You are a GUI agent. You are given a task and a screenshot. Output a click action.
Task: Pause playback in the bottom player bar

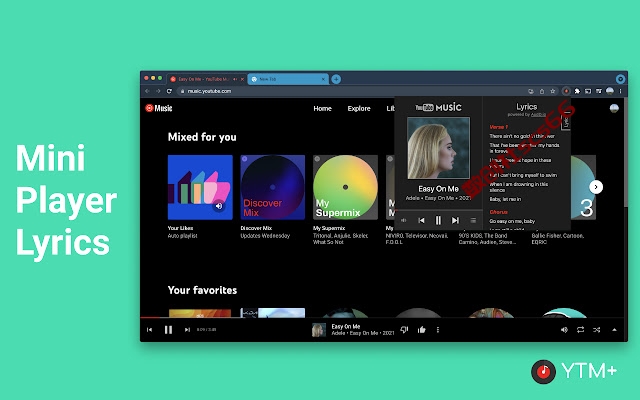[168, 330]
